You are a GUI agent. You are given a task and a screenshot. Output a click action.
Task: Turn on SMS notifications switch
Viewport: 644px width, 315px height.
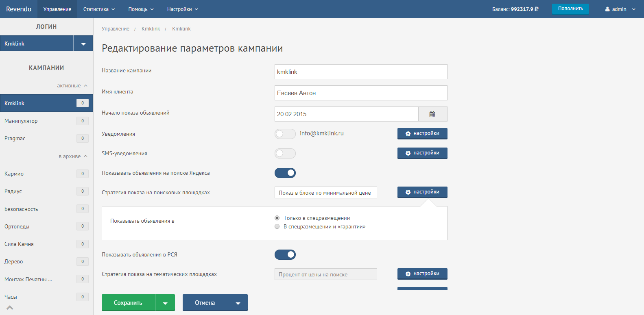(285, 153)
